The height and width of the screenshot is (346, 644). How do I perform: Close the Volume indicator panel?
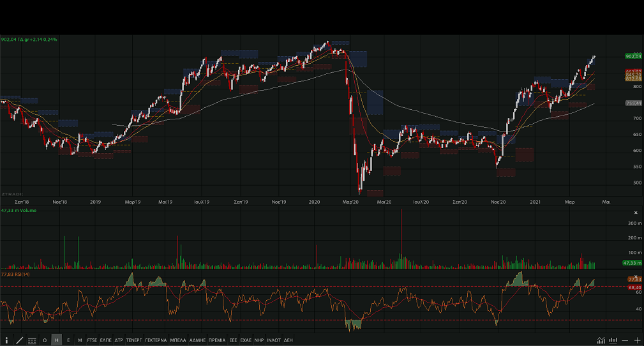(635, 213)
